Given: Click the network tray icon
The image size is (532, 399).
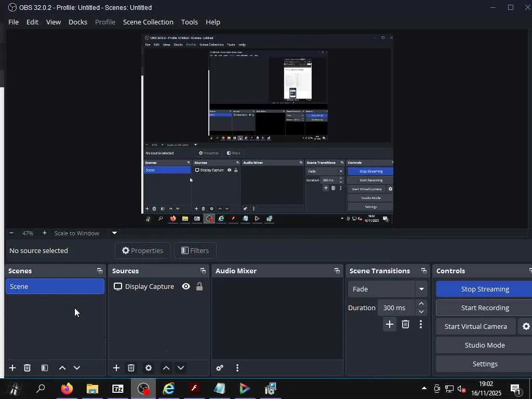Looking at the screenshot, I should (x=449, y=389).
